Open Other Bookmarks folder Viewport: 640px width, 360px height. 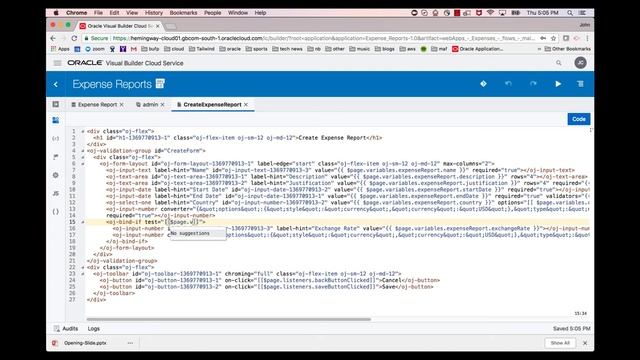pyautogui.click(x=568, y=49)
